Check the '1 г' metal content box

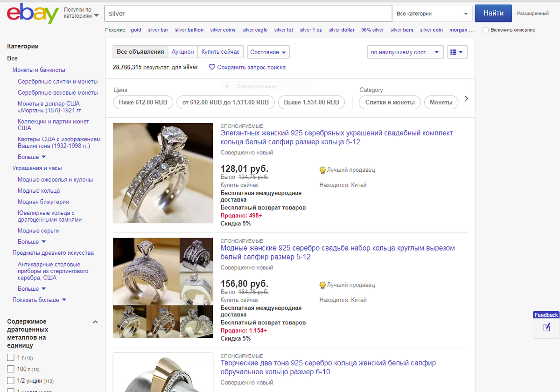(11, 357)
